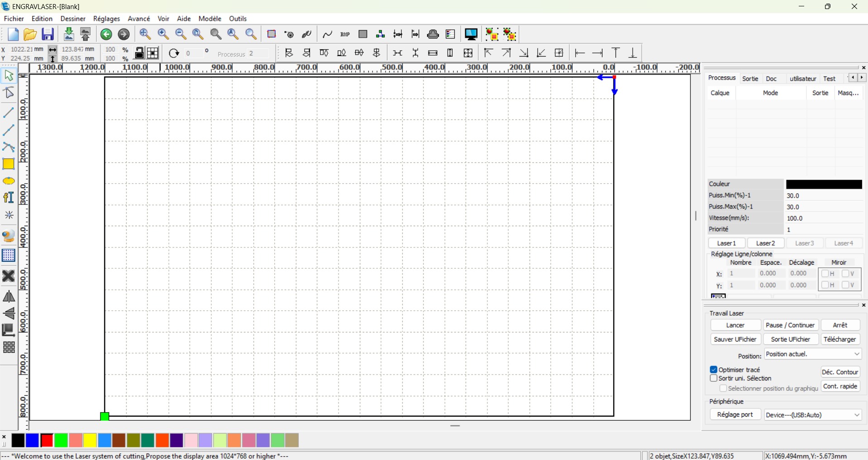The image size is (868, 460).
Task: Pick the blue color swatch
Action: tap(32, 440)
